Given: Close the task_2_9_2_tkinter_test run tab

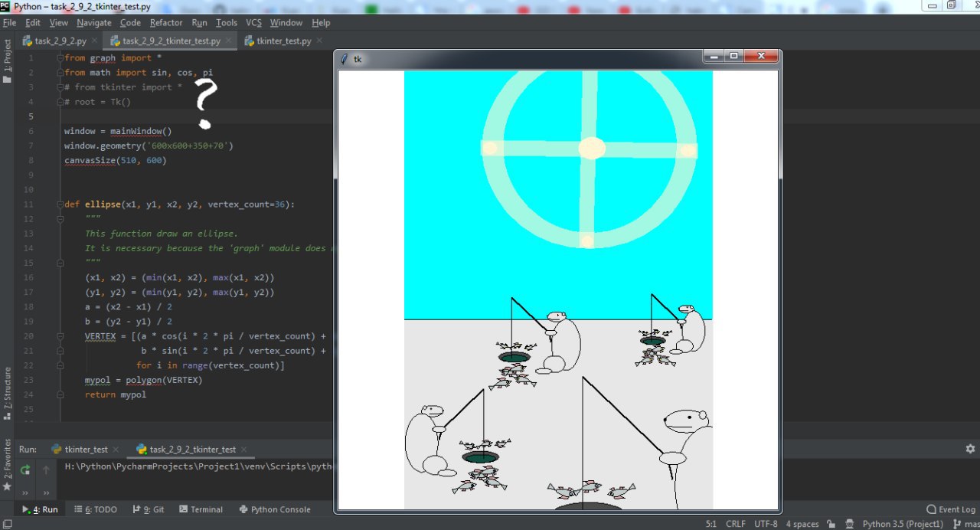Looking at the screenshot, I should tap(243, 450).
